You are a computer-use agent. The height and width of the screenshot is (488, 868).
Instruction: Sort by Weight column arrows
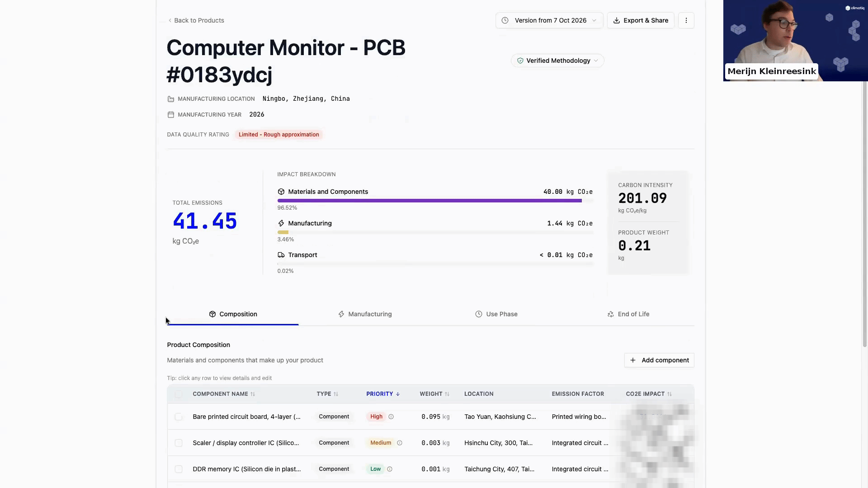click(447, 394)
